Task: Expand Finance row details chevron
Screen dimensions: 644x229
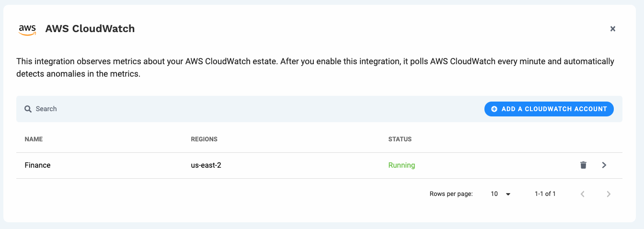Action: 604,165
